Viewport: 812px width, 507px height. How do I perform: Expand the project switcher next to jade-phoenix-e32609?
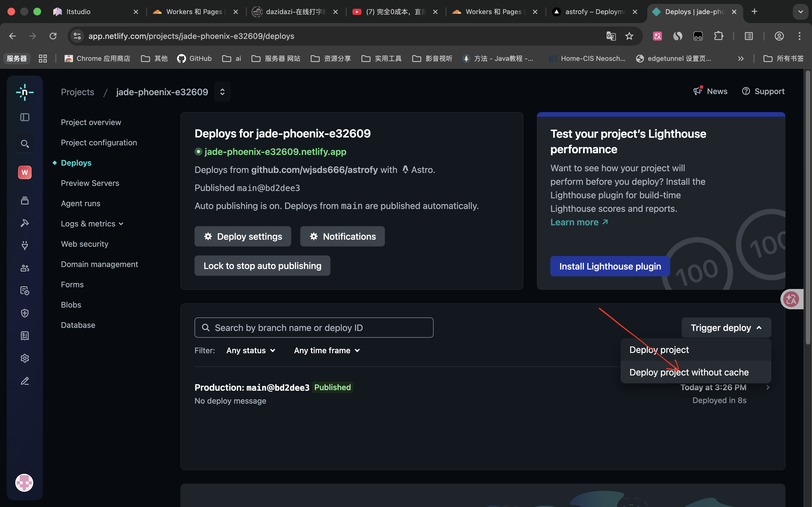(x=222, y=92)
